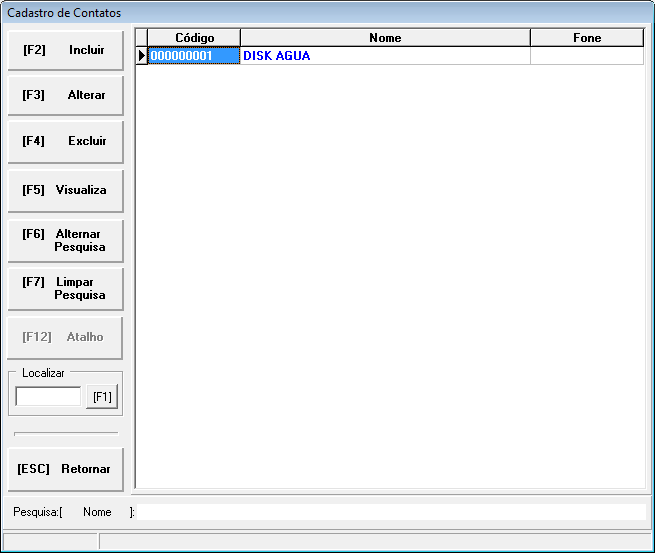This screenshot has height=553, width=655.
Task: Click the [F12] Atalho button
Action: coord(65,338)
